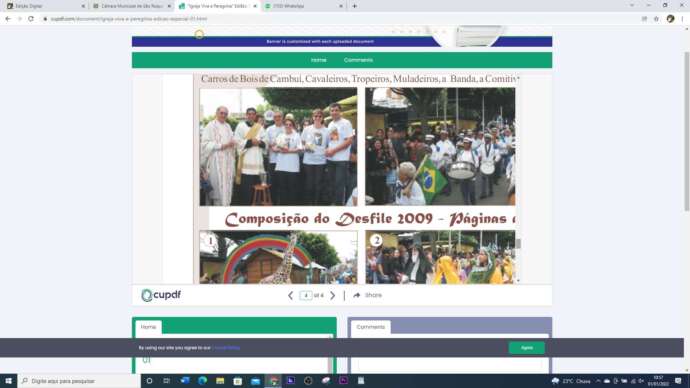690x388 pixels.
Task: Open the cookie policy link
Action: 226,348
